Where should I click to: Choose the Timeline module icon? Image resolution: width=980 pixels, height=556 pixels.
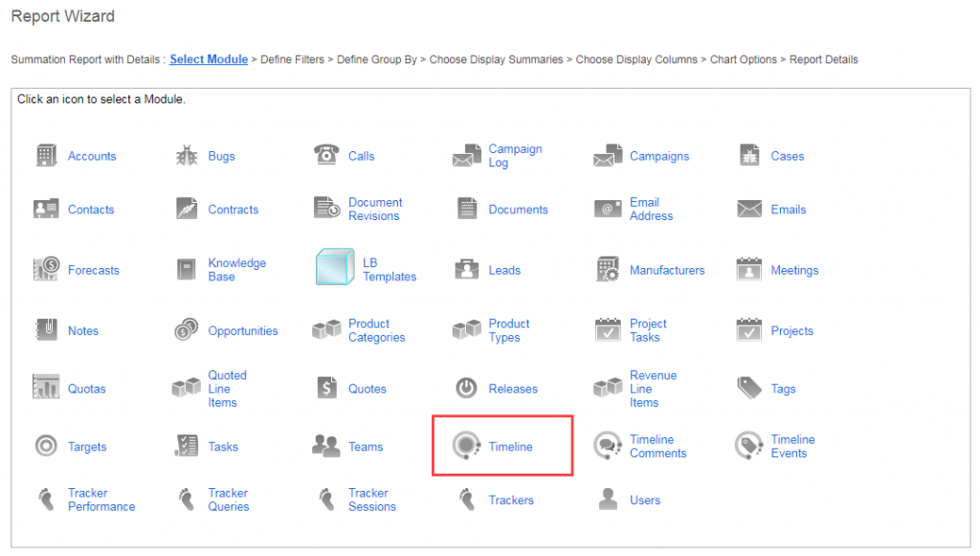(466, 446)
